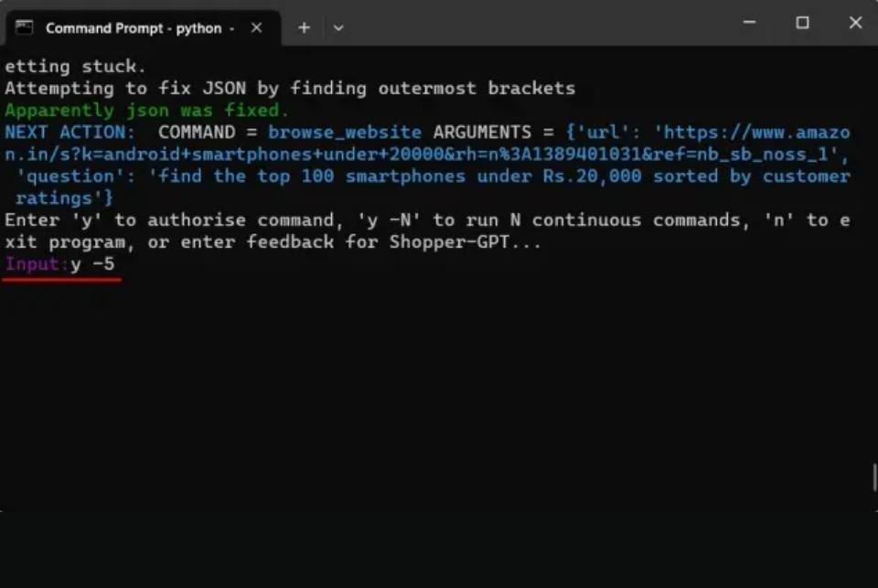Minimize the terminal window
The image size is (878, 588).
pyautogui.click(x=750, y=23)
